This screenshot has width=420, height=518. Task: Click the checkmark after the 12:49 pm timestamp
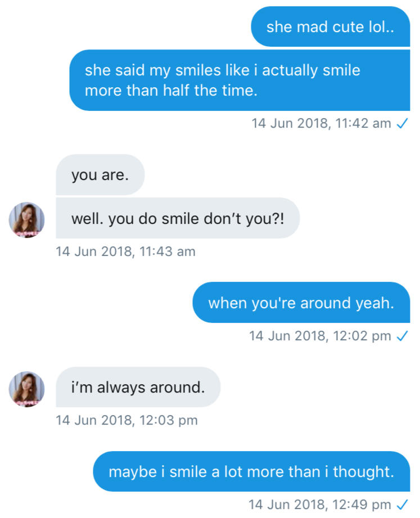401,505
